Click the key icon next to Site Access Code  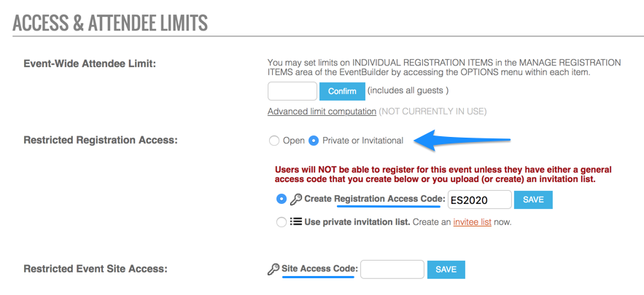[x=273, y=270]
